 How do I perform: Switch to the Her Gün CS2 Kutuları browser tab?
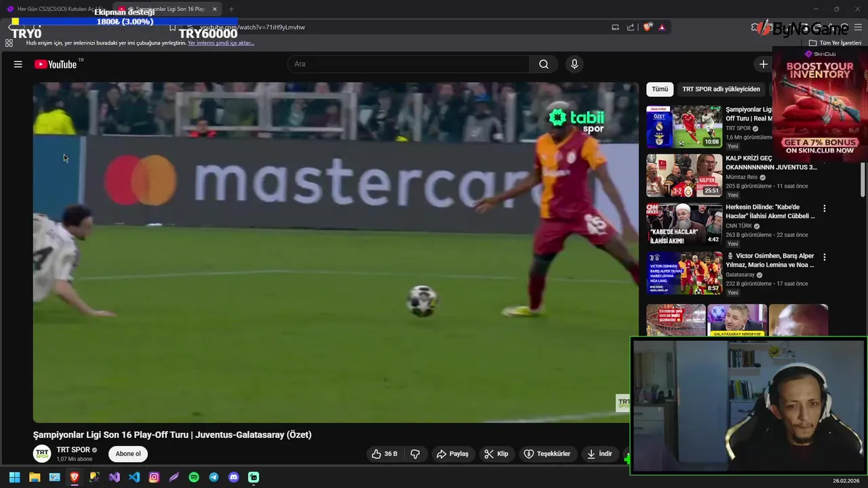coord(56,9)
